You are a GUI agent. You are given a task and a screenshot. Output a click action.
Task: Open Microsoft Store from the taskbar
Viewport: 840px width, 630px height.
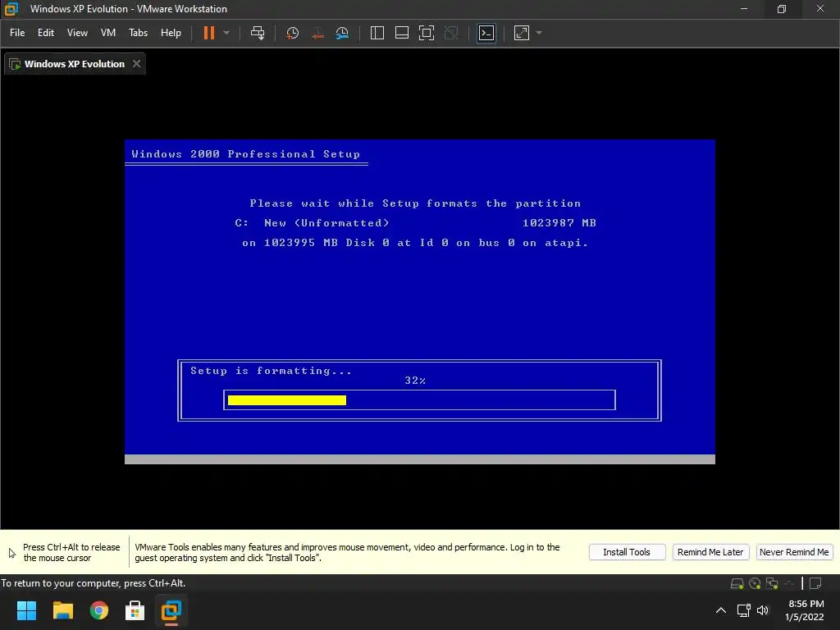click(x=135, y=610)
